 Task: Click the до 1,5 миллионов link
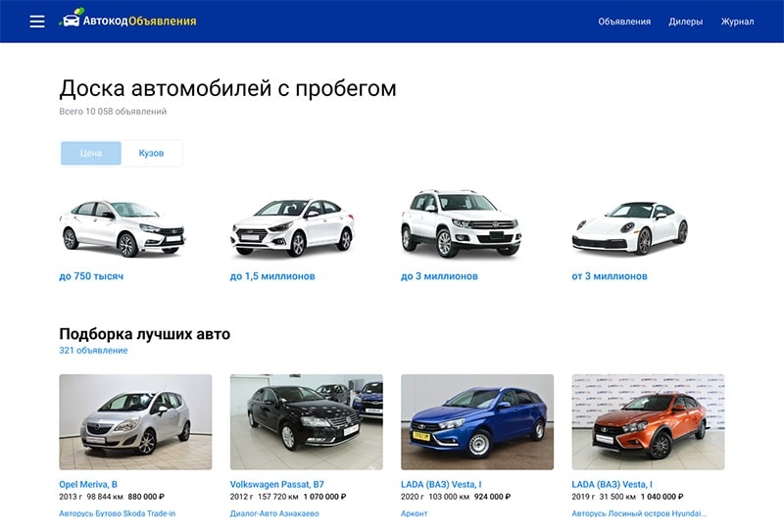272,276
